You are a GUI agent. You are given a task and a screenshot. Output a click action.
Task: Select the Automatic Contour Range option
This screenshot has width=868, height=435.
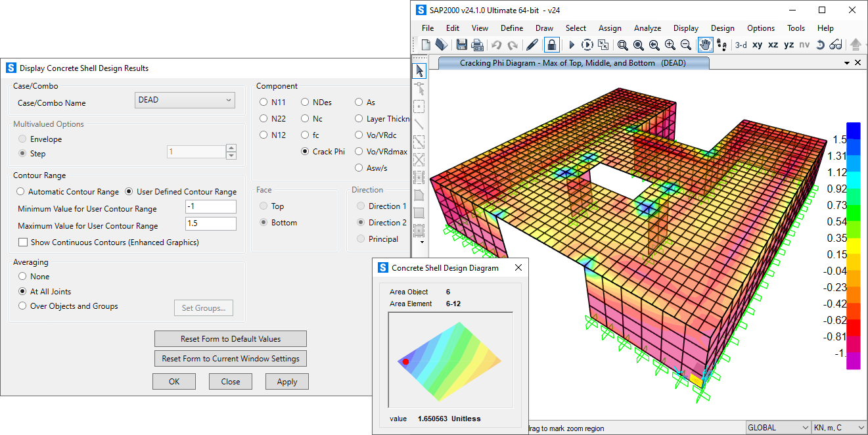21,192
